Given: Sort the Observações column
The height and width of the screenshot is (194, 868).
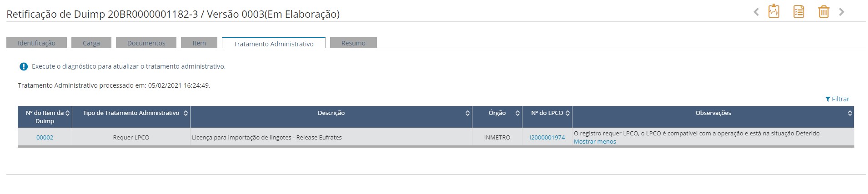Looking at the screenshot, I should click(x=849, y=113).
